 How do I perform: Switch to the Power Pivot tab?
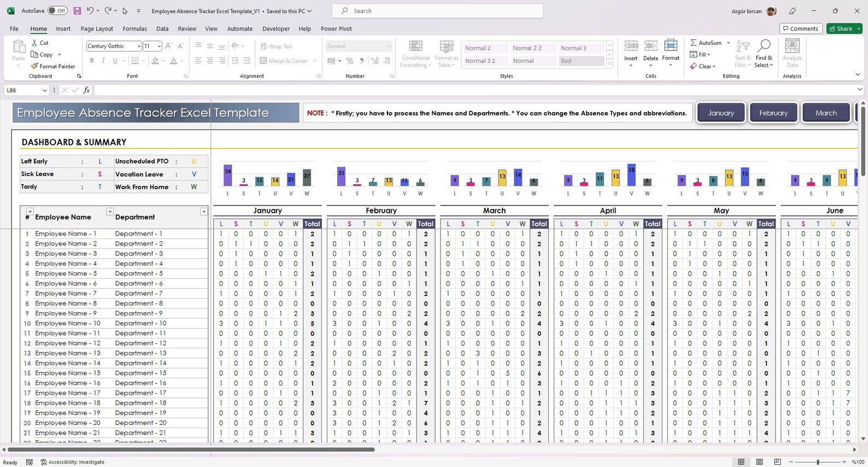tap(336, 29)
